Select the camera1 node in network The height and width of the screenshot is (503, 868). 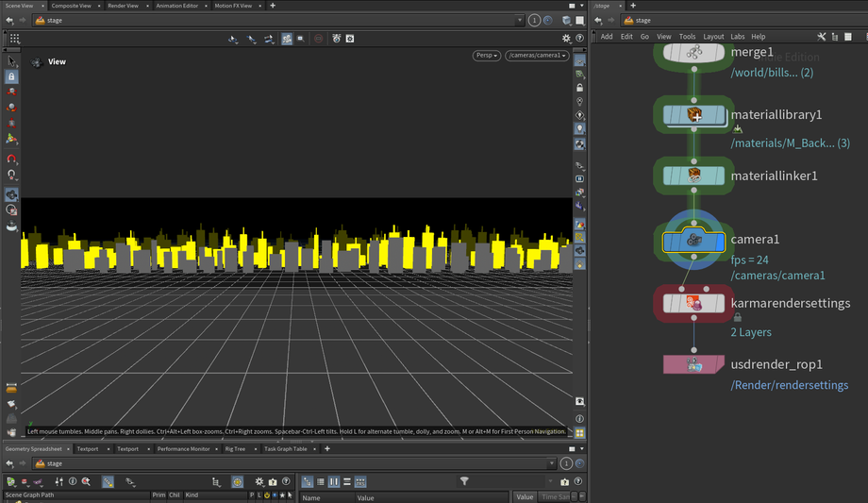point(693,241)
